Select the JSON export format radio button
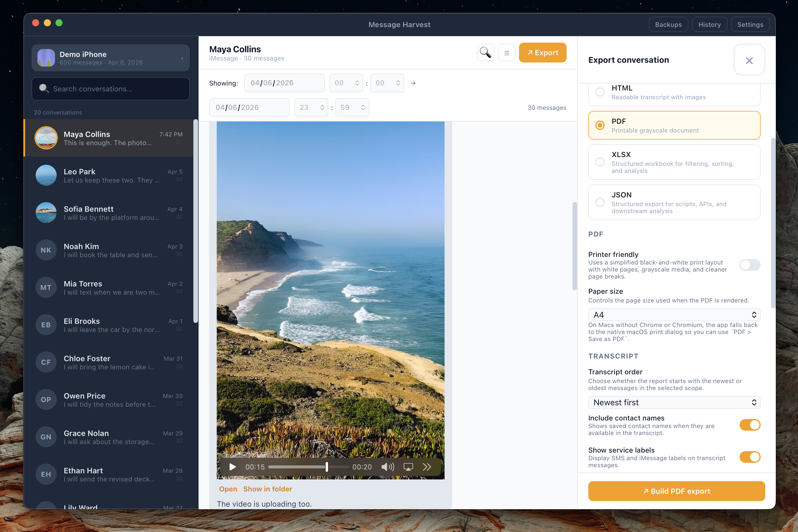This screenshot has width=798, height=532. coord(600,202)
